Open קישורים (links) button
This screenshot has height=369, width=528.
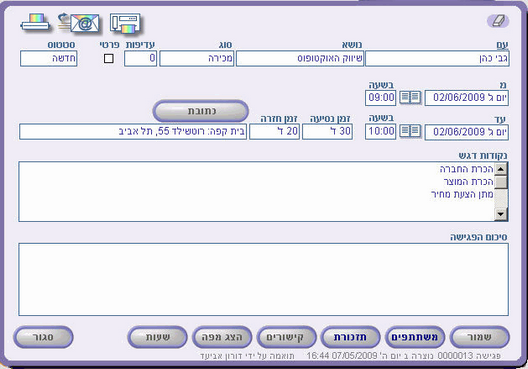(x=286, y=337)
